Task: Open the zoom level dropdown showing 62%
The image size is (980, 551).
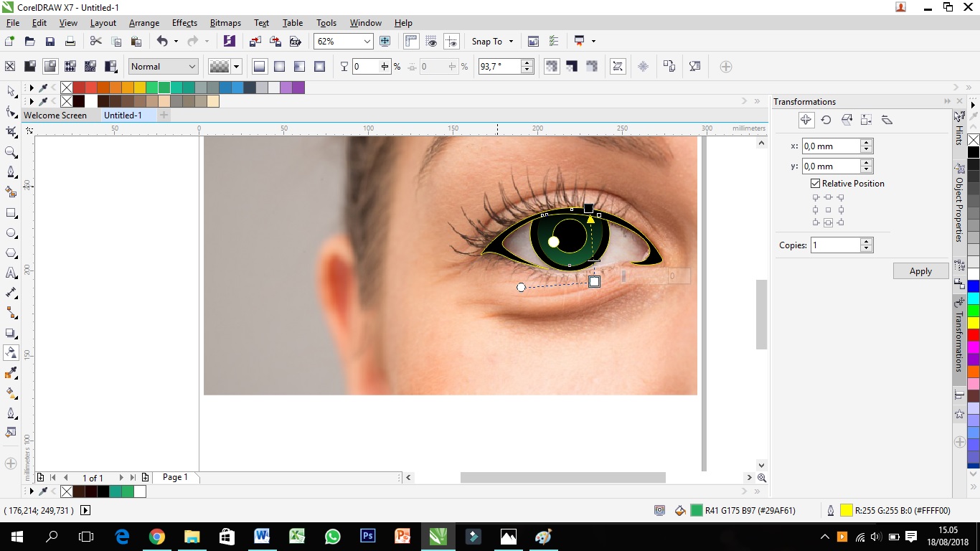Action: coord(366,41)
